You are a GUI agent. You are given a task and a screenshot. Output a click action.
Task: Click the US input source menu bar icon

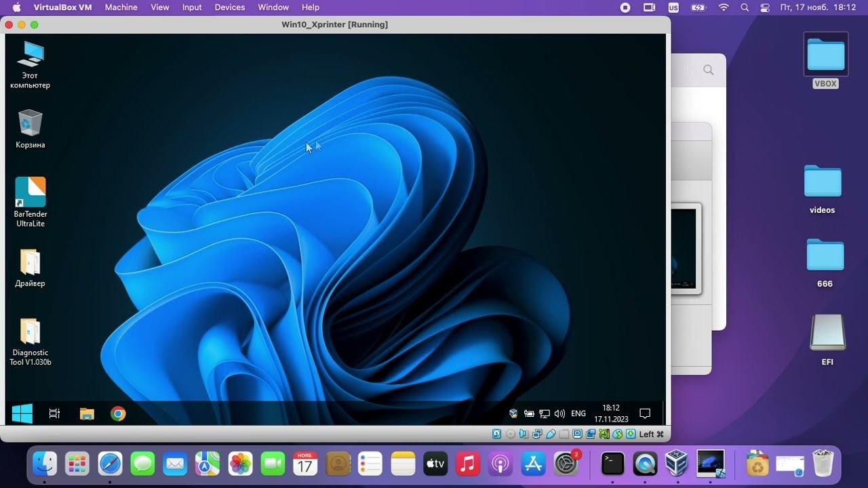(673, 7)
